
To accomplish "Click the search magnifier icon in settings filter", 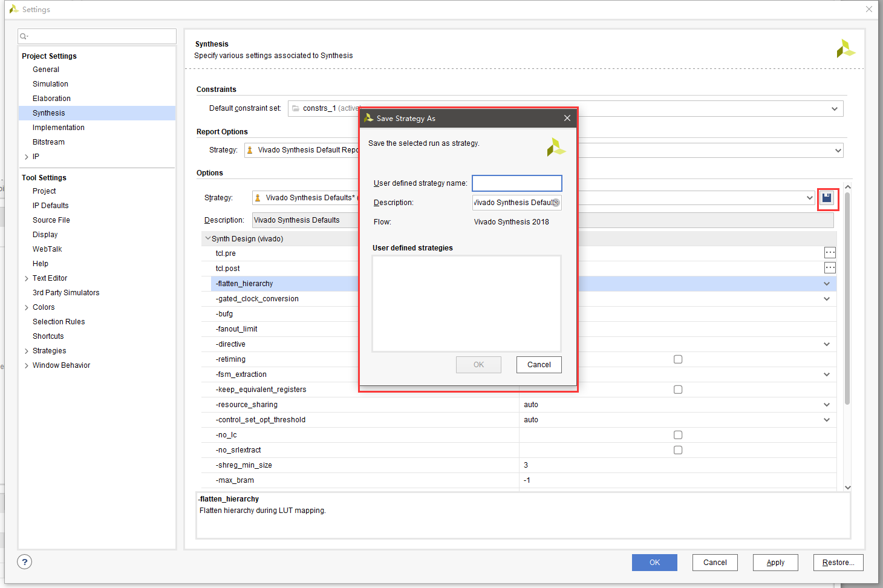I will coord(24,36).
